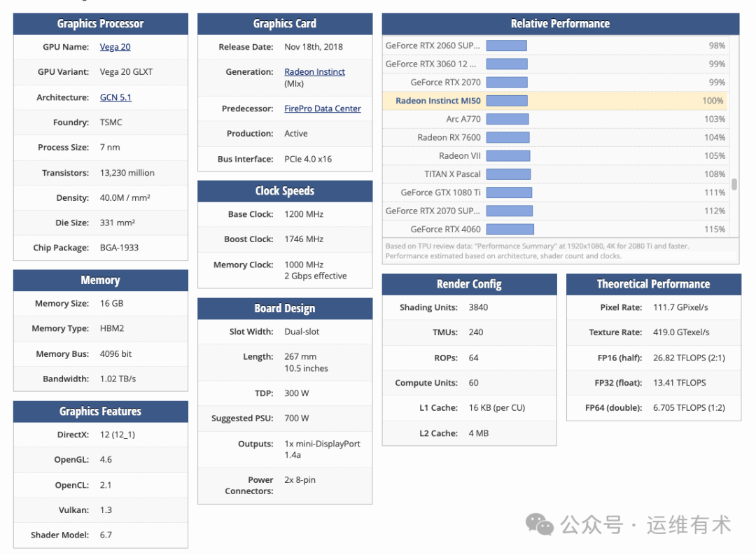The image size is (756, 555).
Task: Click the Nov 18th, 2018 release date
Action: [314, 47]
